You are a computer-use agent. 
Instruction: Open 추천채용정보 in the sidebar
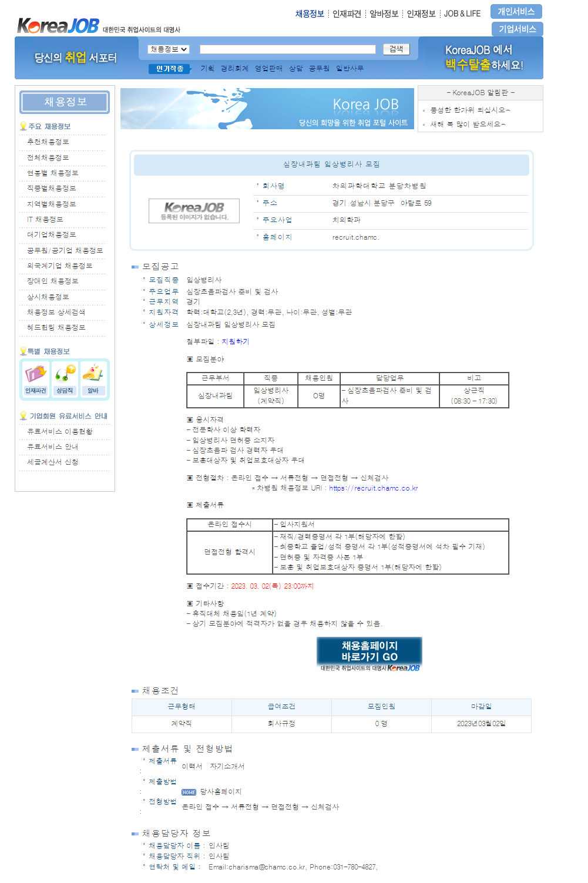point(48,142)
